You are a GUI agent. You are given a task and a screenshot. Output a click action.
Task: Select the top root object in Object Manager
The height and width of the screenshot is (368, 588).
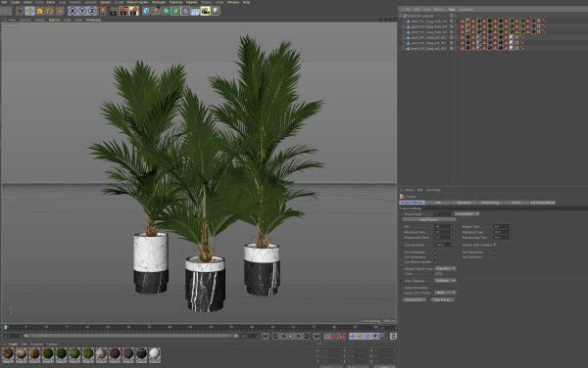pos(420,16)
